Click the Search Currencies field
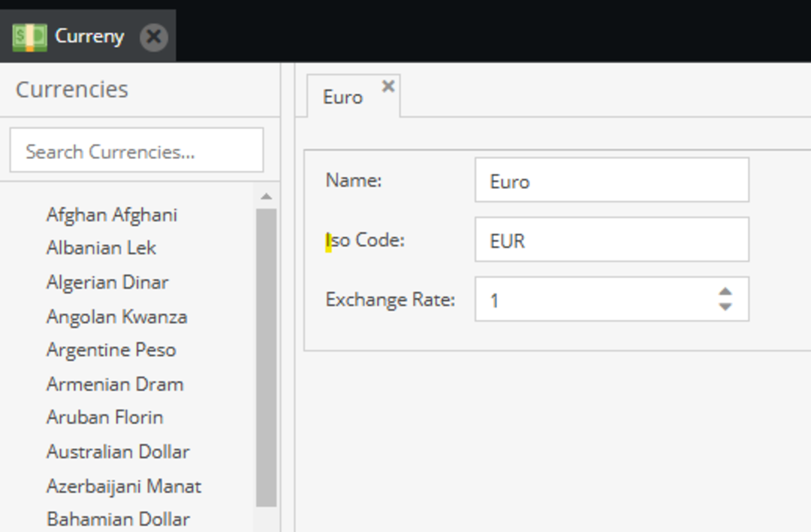The width and height of the screenshot is (811, 532). tap(137, 151)
